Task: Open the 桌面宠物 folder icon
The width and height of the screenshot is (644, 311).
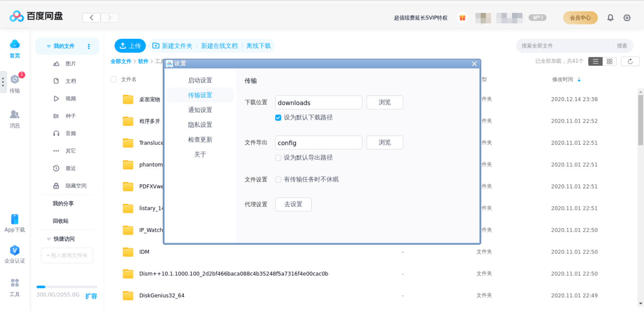Action: pyautogui.click(x=128, y=99)
